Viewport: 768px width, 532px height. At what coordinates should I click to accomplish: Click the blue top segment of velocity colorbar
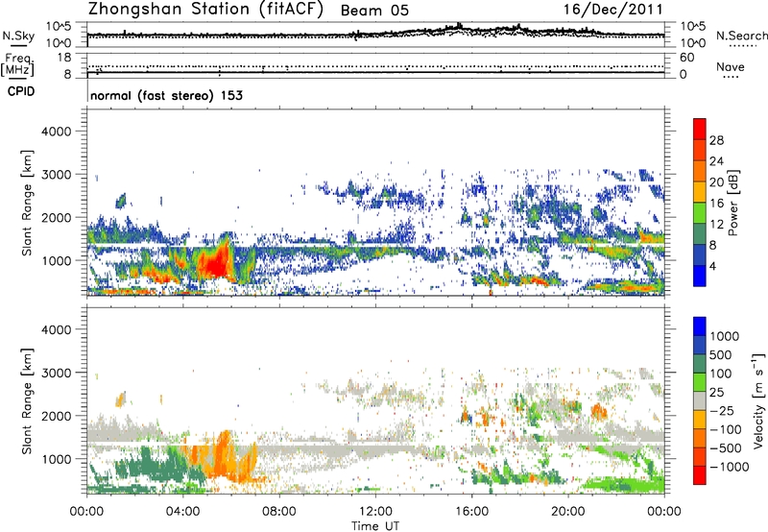(700, 326)
